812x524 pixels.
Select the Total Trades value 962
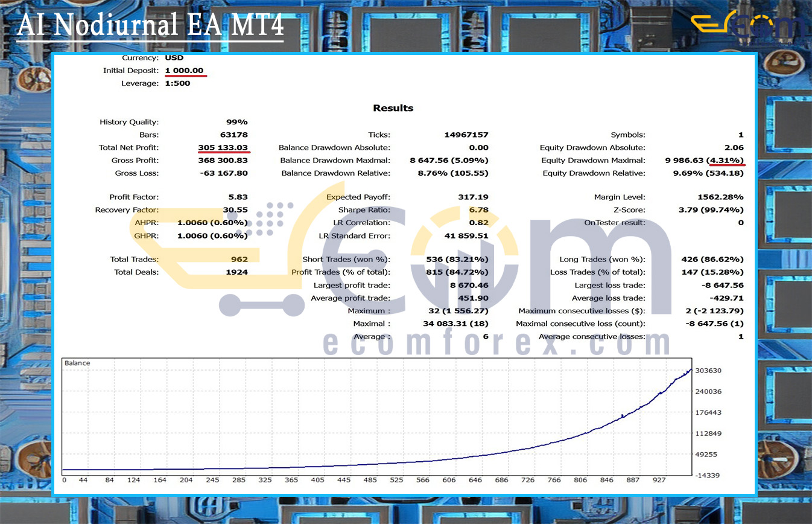click(x=239, y=259)
